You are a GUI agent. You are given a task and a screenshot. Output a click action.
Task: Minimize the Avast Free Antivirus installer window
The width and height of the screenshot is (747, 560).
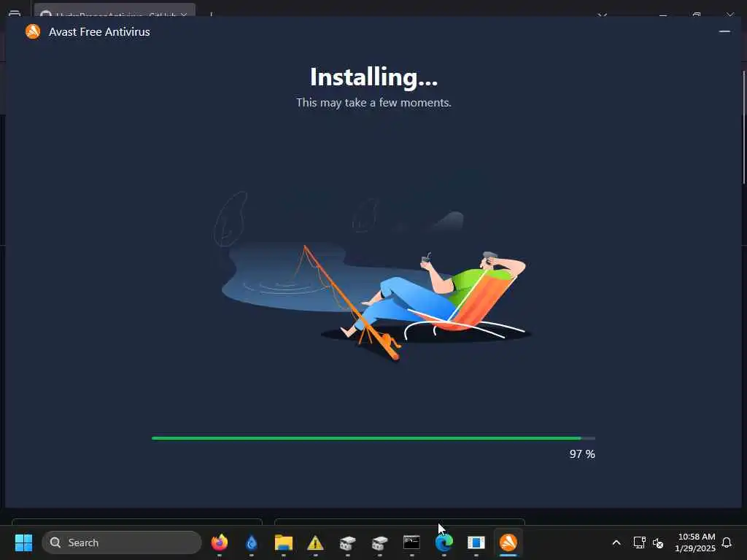[724, 31]
